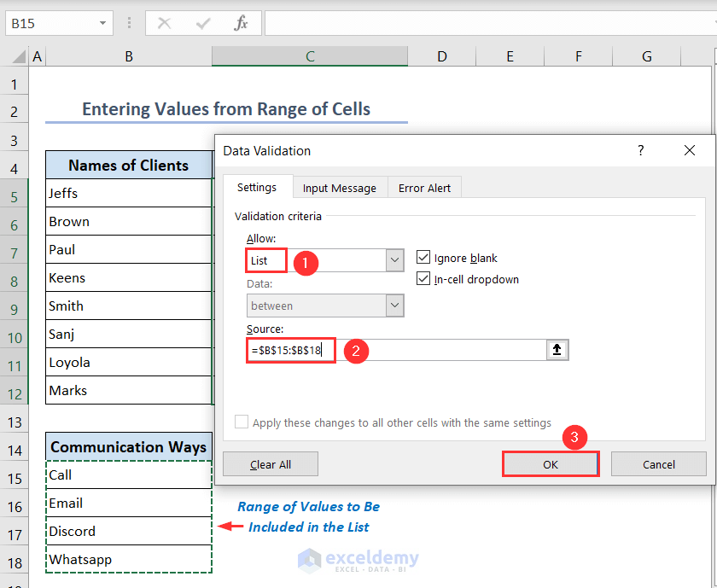This screenshot has width=717, height=588.
Task: Click the Data Validation help question mark
Action: click(641, 150)
